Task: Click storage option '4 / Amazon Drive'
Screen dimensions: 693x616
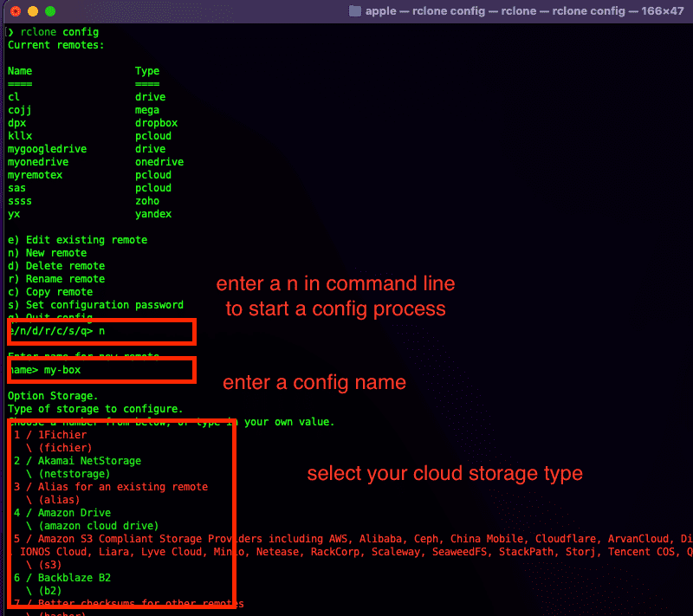Action: point(62,513)
